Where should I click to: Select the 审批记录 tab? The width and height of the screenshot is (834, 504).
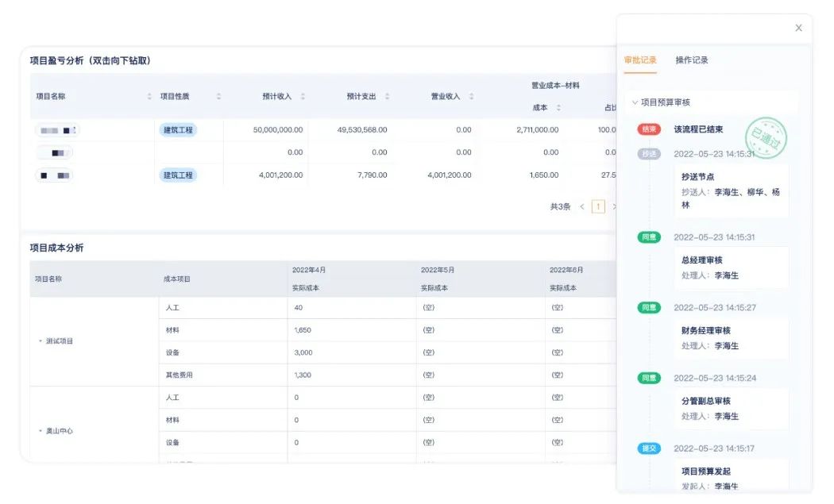click(640, 60)
